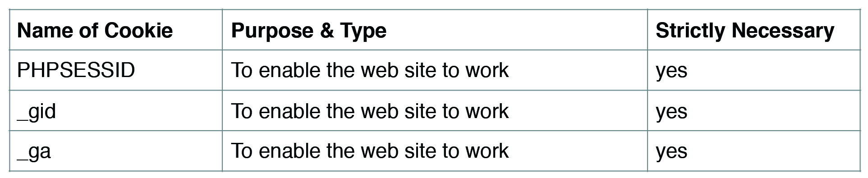Click the purpose text in _ga row
Viewport: 868px width, 178px height.
point(370,151)
